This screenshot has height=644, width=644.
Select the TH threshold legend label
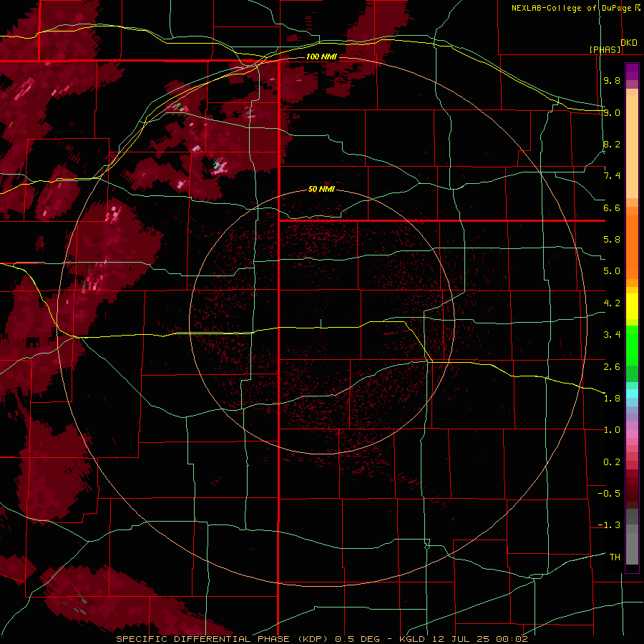(615, 557)
